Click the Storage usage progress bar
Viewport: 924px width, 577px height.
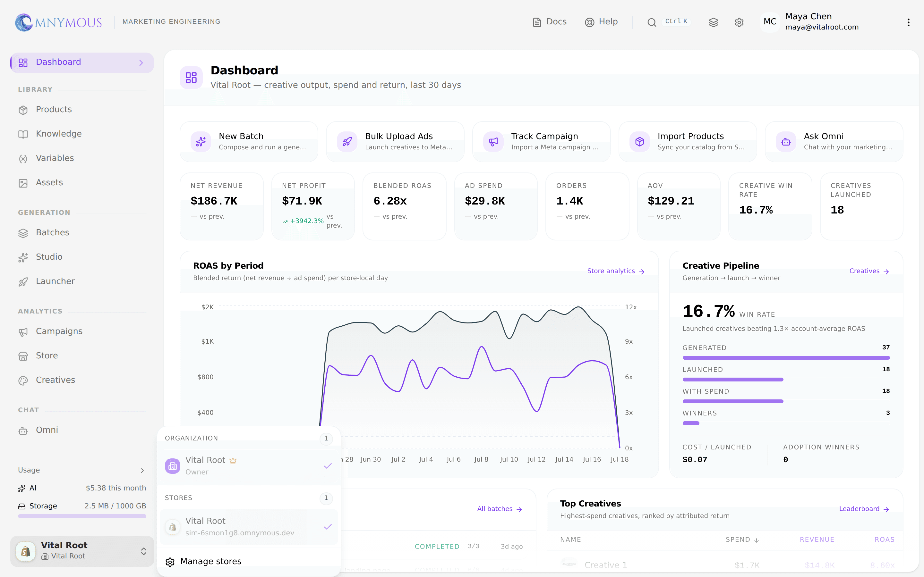point(82,516)
